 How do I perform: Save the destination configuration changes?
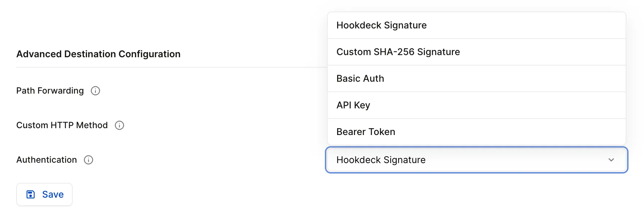(x=44, y=194)
